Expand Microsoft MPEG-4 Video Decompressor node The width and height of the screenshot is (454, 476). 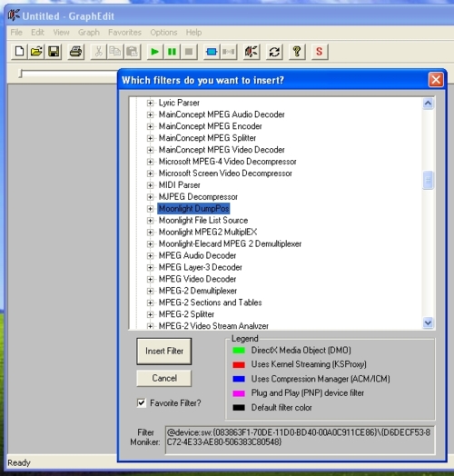pos(150,162)
